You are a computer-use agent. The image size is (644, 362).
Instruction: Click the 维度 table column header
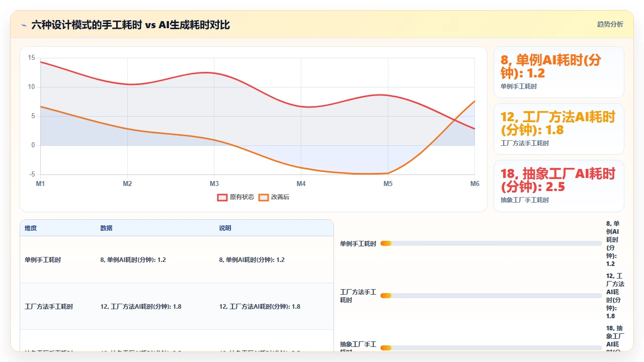(31, 228)
